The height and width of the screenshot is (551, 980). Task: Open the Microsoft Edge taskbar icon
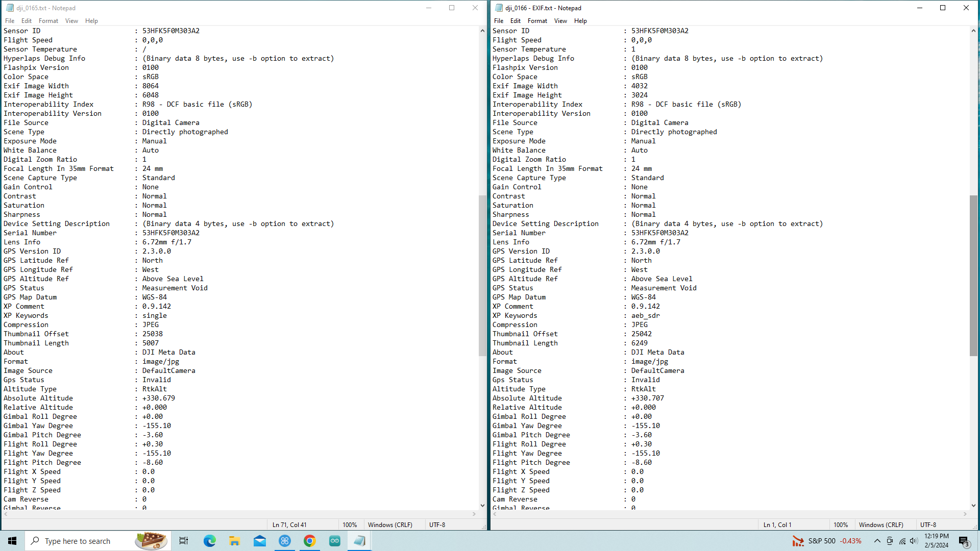[209, 541]
